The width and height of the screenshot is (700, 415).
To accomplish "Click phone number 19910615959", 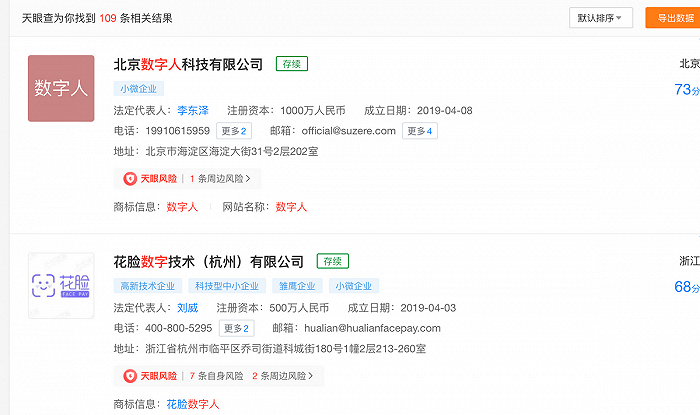I will (x=178, y=131).
